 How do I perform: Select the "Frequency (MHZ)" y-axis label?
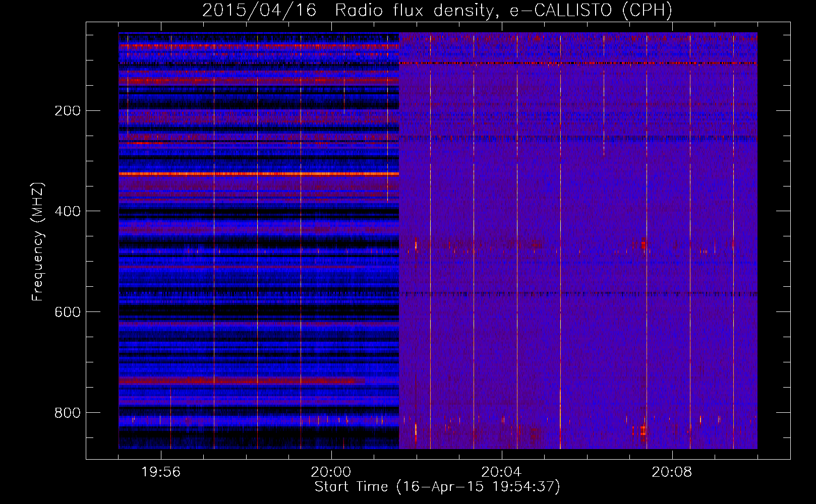coord(37,242)
